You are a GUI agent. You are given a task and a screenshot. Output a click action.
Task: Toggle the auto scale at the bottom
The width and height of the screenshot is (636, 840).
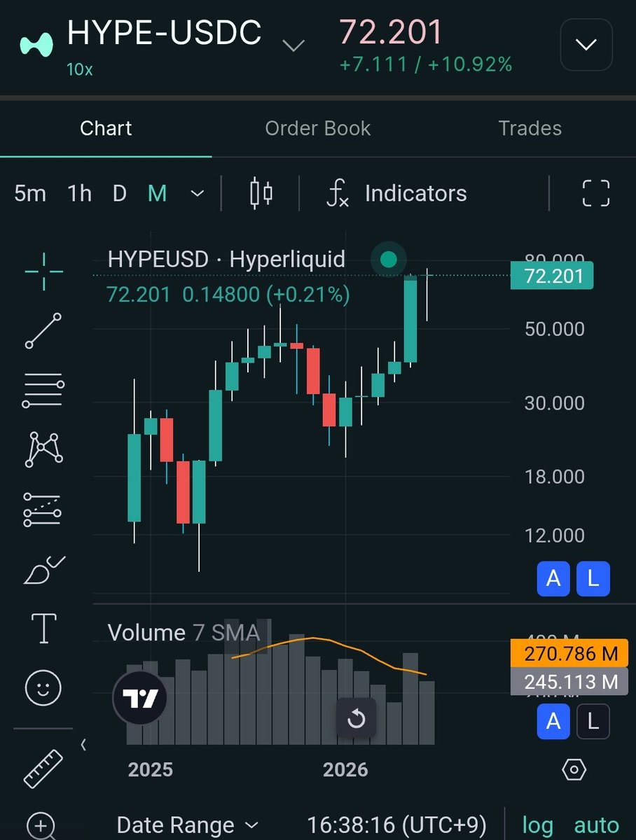tap(596, 825)
